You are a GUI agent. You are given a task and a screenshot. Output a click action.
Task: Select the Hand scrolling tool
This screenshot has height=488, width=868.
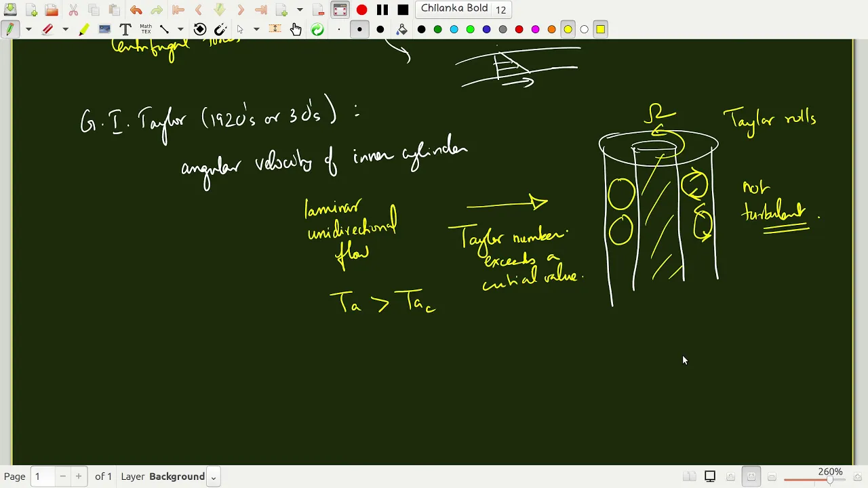(x=296, y=29)
